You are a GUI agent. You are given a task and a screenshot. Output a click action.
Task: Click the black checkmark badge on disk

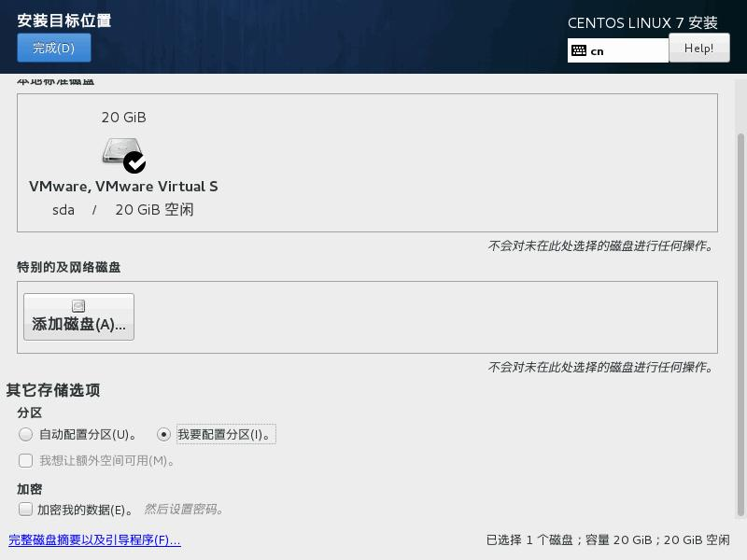pyautogui.click(x=134, y=162)
